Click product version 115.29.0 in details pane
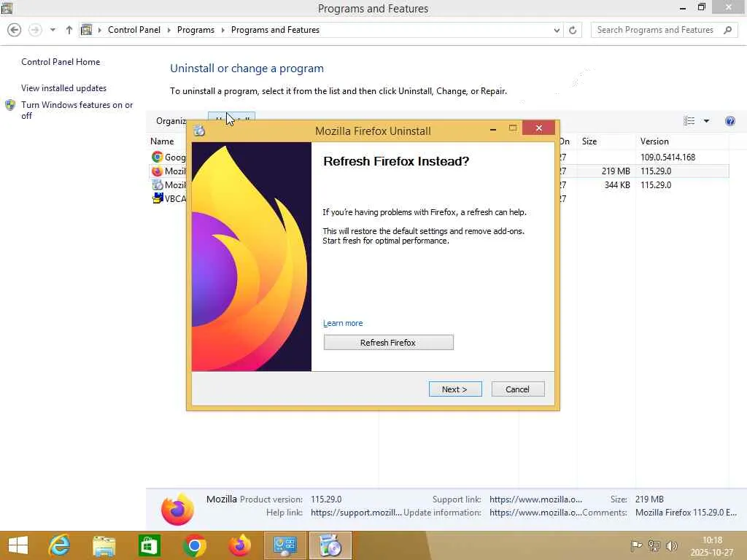 point(326,499)
